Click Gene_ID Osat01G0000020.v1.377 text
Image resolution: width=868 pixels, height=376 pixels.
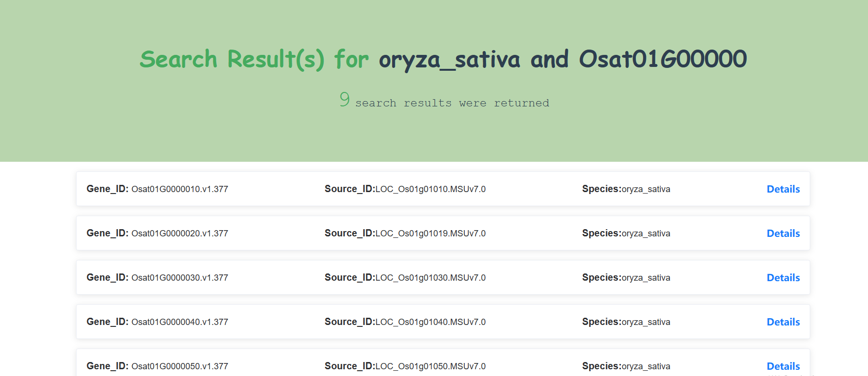179,233
